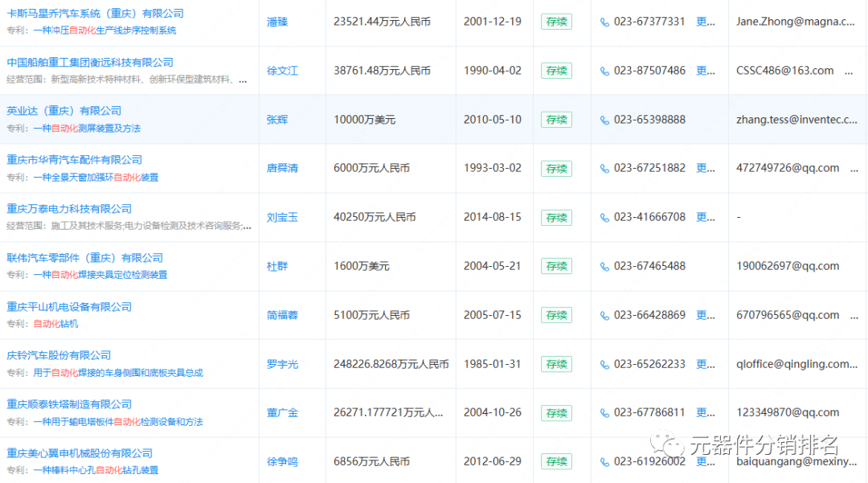
Task: Open company 卡斯马星乔汽车系统（重庆）有限公司
Action: pos(95,14)
